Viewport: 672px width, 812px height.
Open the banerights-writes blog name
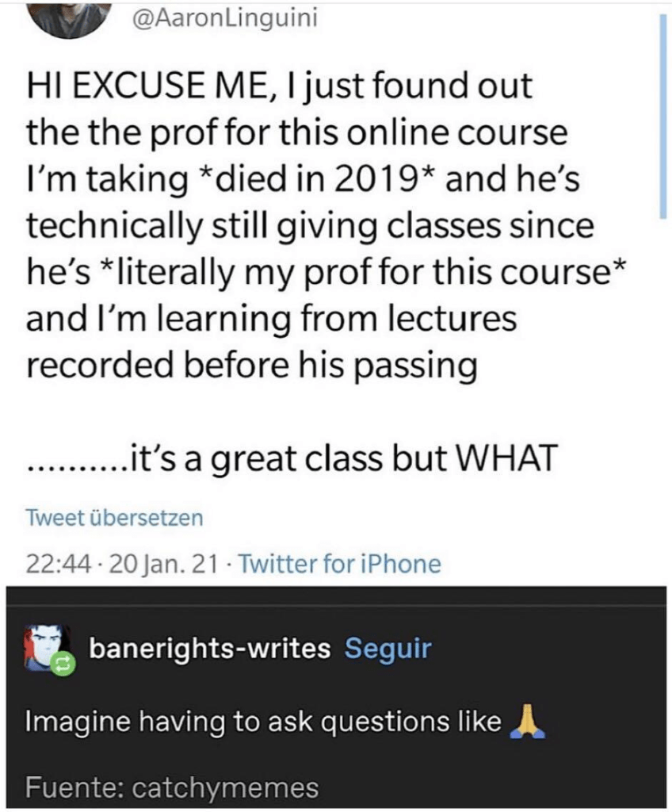208,649
